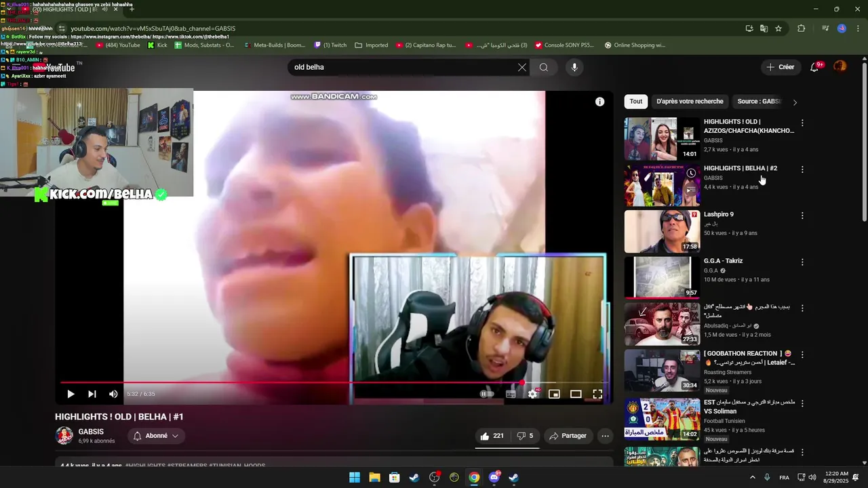Open the EST VS Soliman thumbnail
Viewport: 868px width, 488px height.
(662, 419)
